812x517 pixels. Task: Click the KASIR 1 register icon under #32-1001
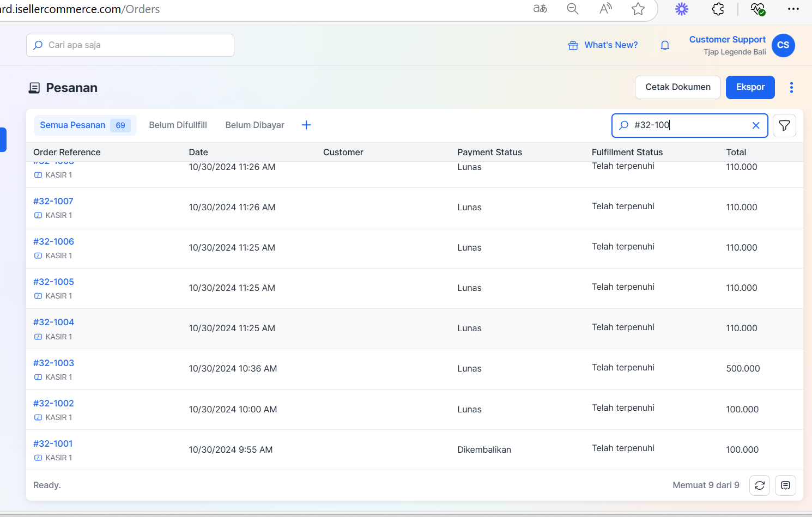(38, 458)
